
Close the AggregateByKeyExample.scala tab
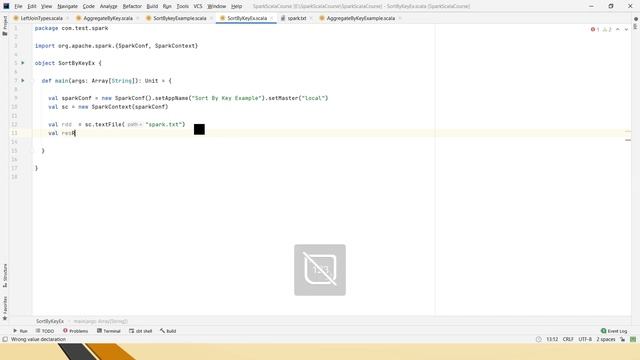(x=400, y=18)
